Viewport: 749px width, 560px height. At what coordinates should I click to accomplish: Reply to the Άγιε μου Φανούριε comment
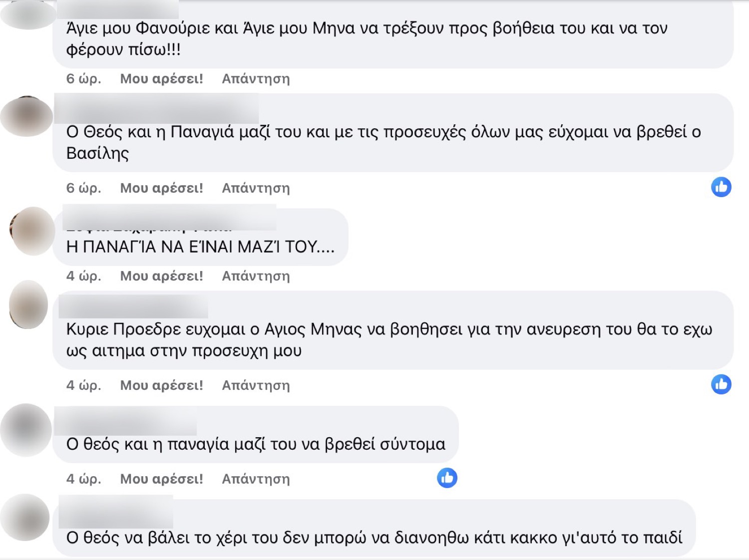click(256, 79)
